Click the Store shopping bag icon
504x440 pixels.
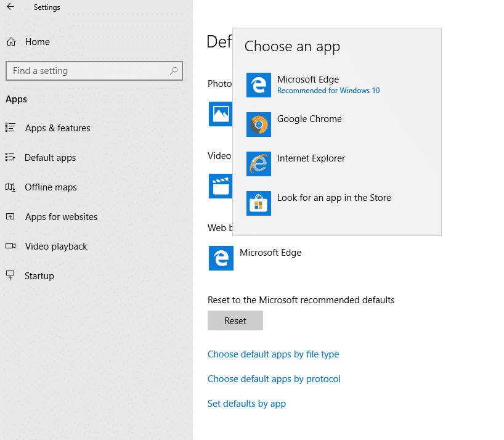[259, 203]
